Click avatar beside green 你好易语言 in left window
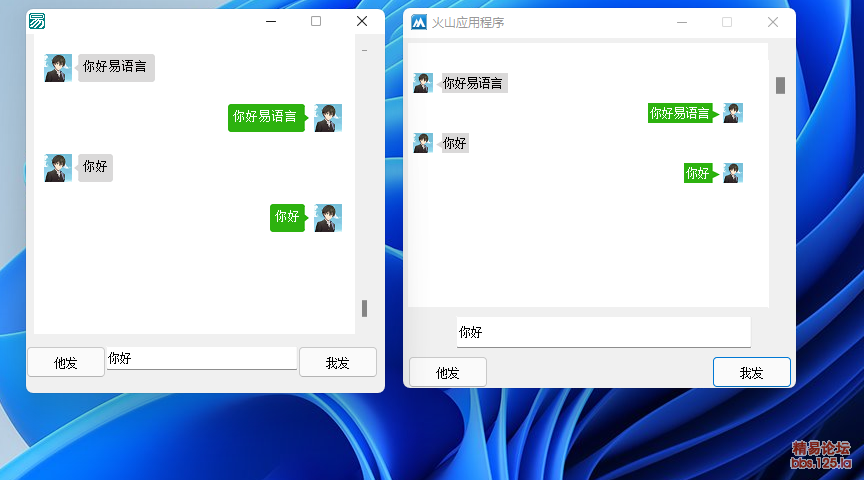This screenshot has height=480, width=864. tap(328, 118)
